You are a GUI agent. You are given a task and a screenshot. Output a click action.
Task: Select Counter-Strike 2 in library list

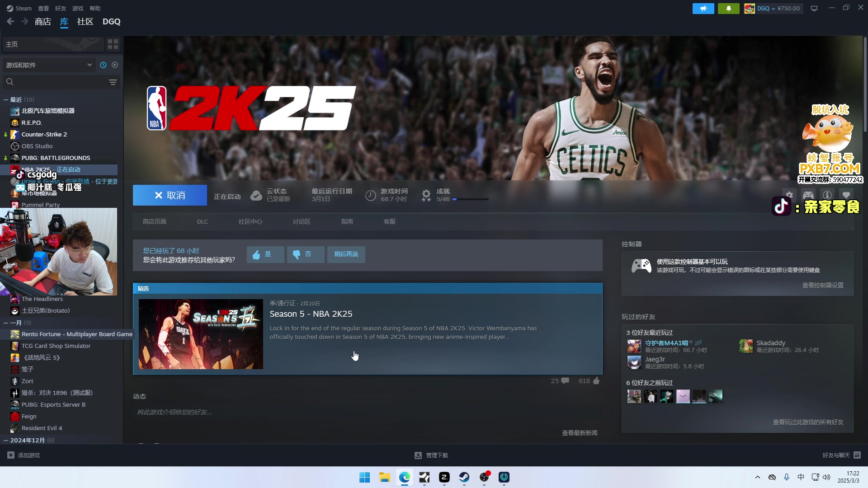44,134
